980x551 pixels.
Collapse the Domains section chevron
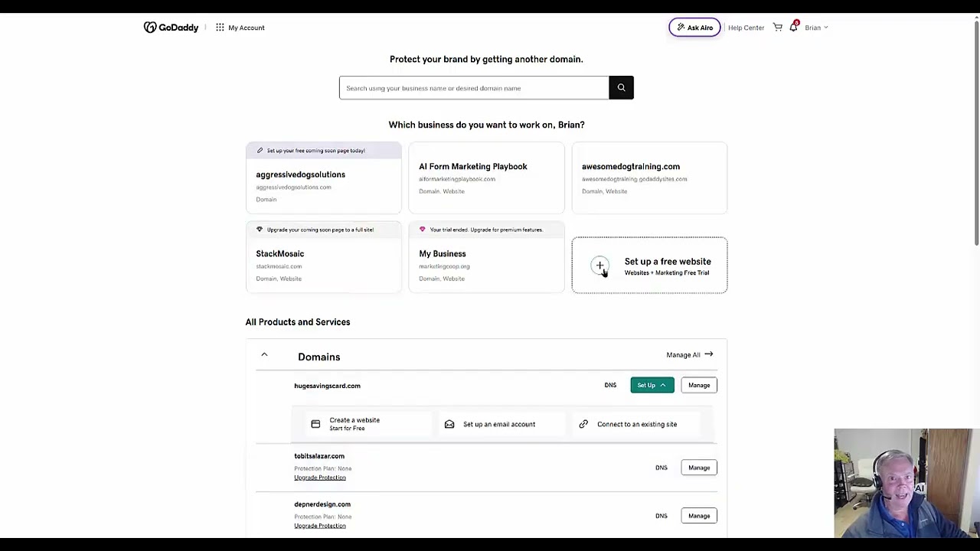click(264, 355)
